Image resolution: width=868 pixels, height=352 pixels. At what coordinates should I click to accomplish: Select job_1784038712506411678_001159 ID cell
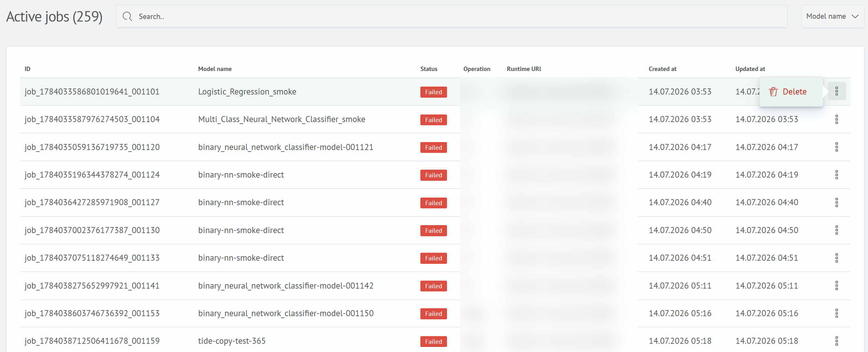(x=92, y=341)
